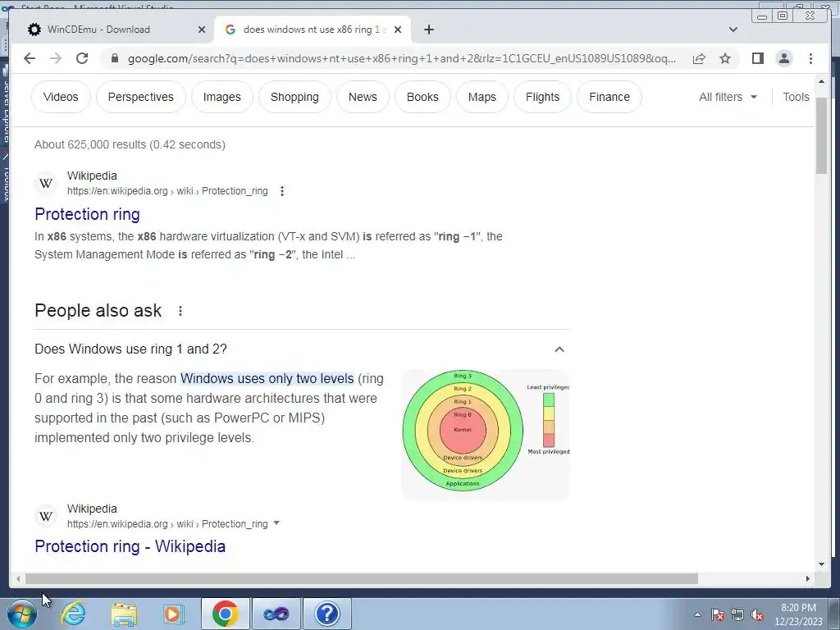
Task: Reload the current Google page
Action: (82, 58)
